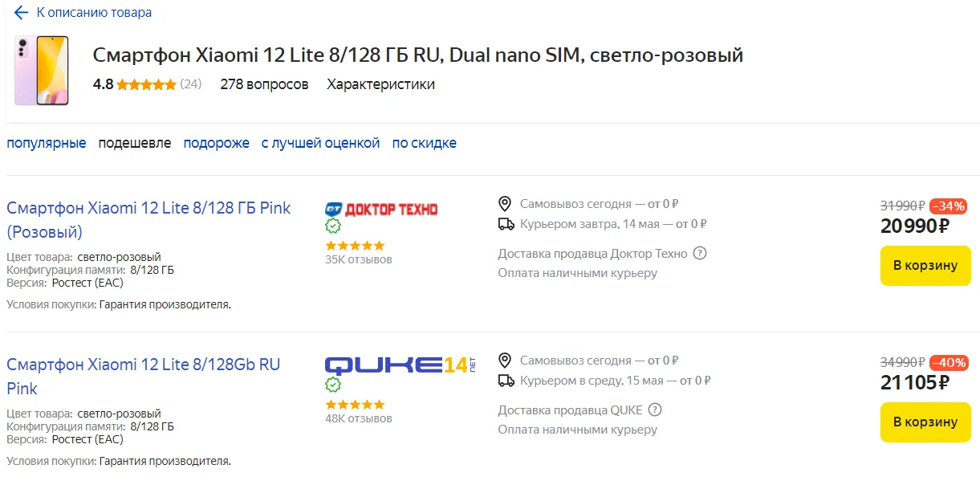
Task: Click the help icon beside Доставка продавца Доктор Техно
Action: 700,254
